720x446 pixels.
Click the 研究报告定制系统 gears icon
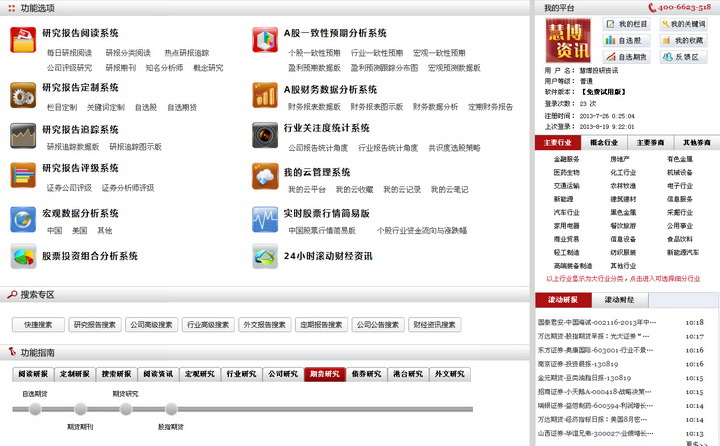pyautogui.click(x=23, y=95)
